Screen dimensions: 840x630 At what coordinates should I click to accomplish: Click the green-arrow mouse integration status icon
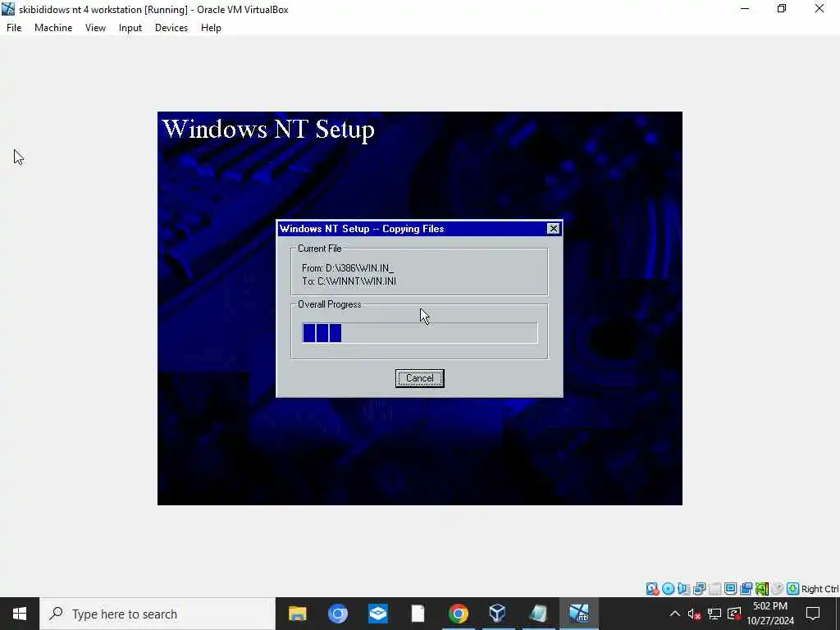(793, 589)
